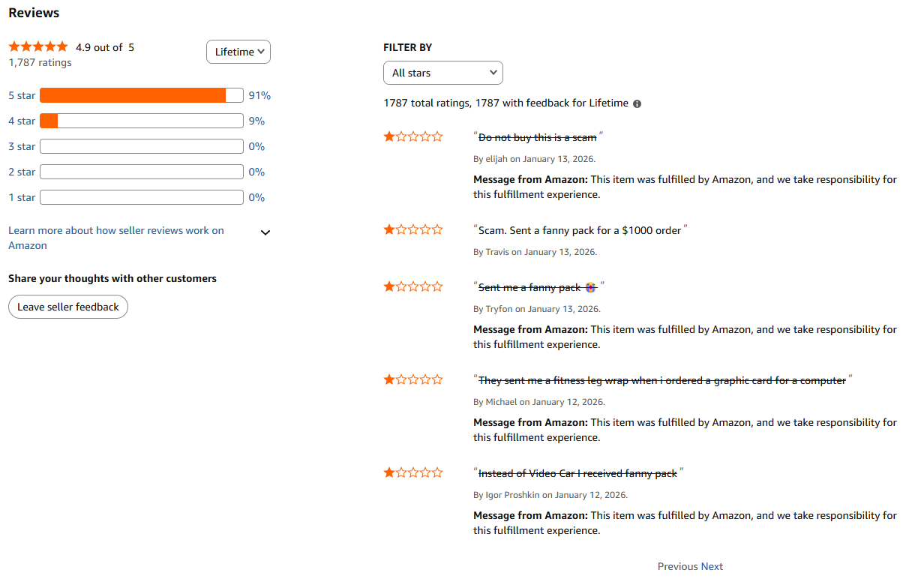Click the 3 star rating bar
Image resolution: width=912 pixels, height=588 pixels.
[142, 146]
